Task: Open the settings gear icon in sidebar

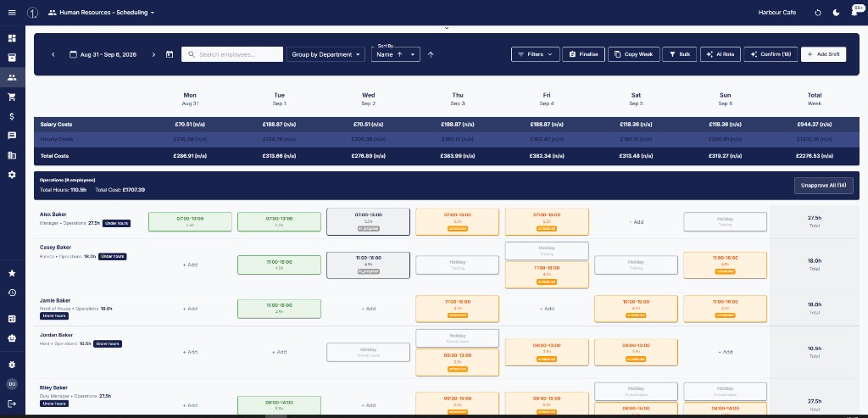Action: (x=12, y=175)
